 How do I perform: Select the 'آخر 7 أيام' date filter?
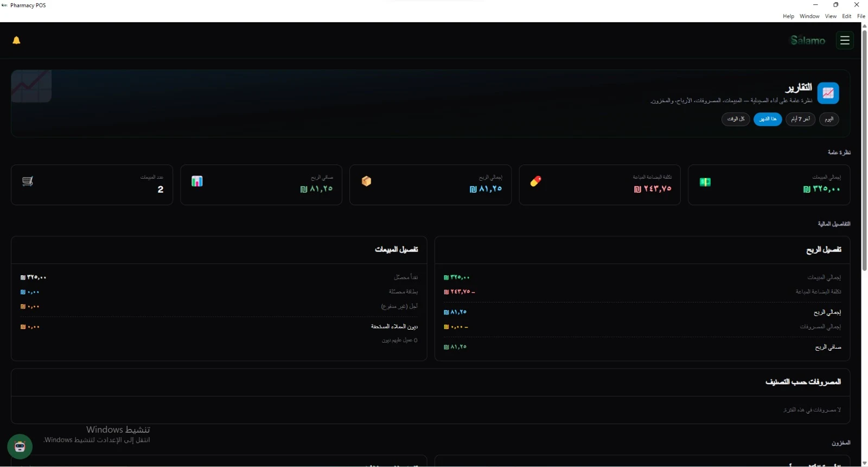click(800, 119)
